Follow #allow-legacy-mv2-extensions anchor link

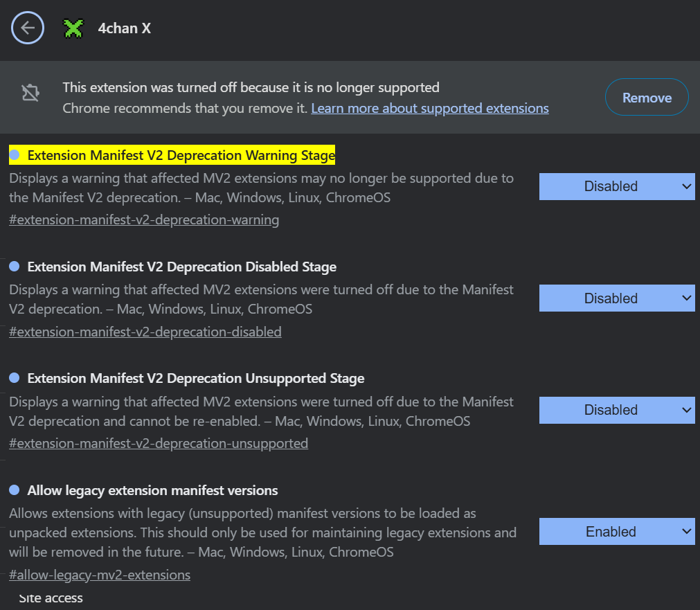click(100, 575)
